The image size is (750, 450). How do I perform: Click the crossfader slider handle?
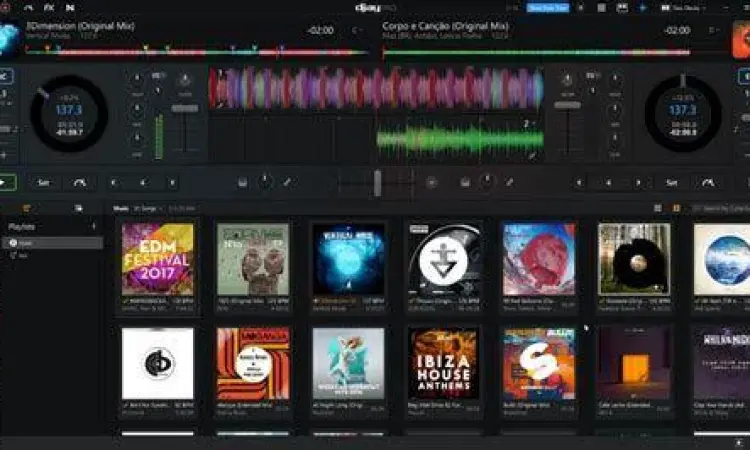click(x=377, y=182)
